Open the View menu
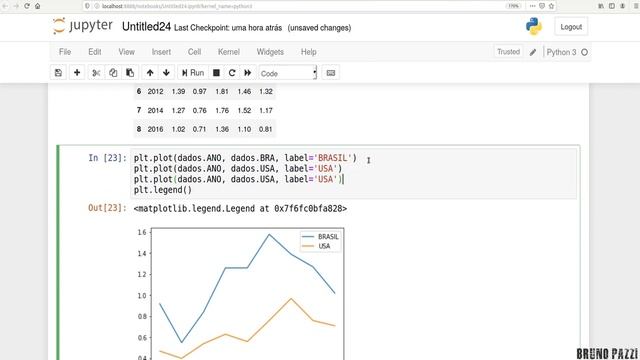640x360 pixels. click(127, 52)
